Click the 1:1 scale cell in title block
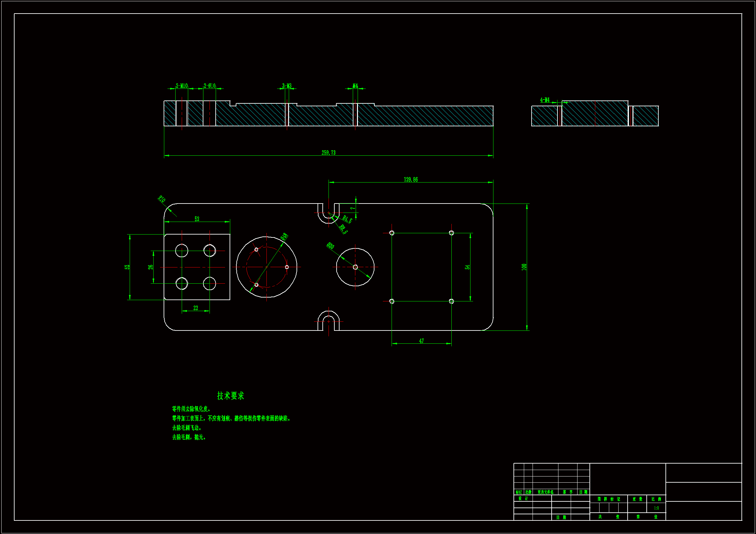Screen dimensions: 756x534 click(x=656, y=508)
